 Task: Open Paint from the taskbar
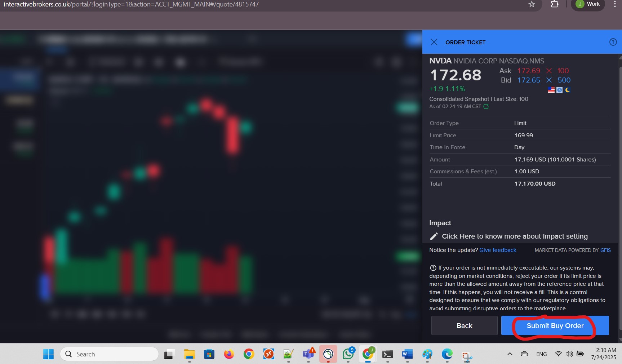click(x=427, y=354)
